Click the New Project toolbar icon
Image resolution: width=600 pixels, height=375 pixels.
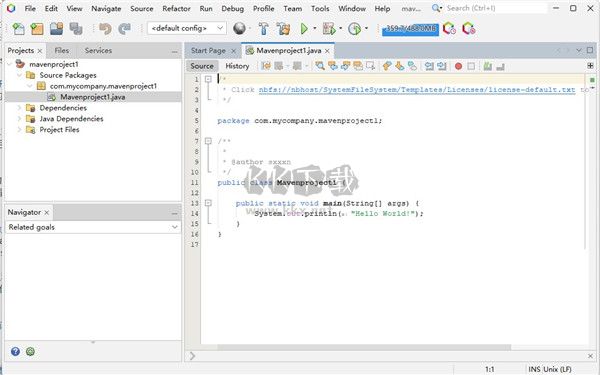pos(37,29)
